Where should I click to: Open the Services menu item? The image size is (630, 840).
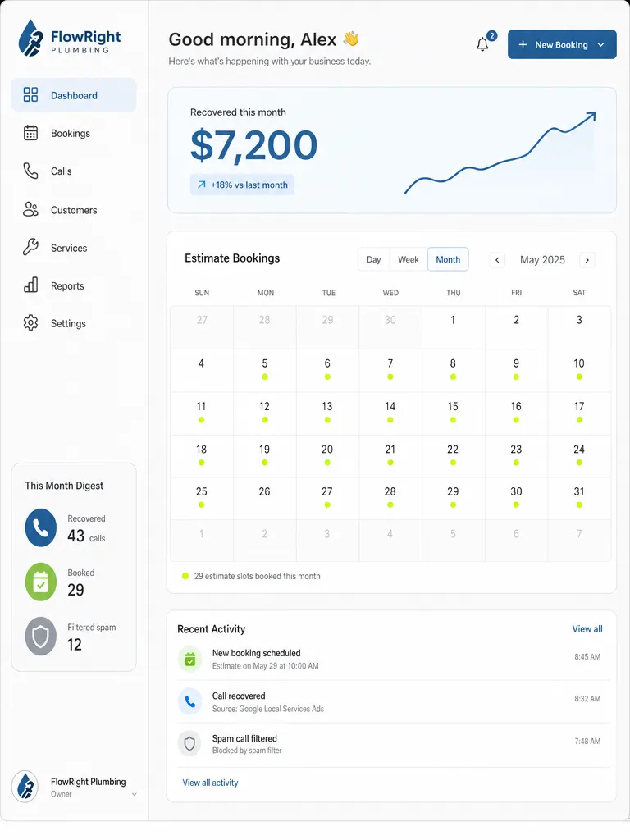click(x=74, y=248)
